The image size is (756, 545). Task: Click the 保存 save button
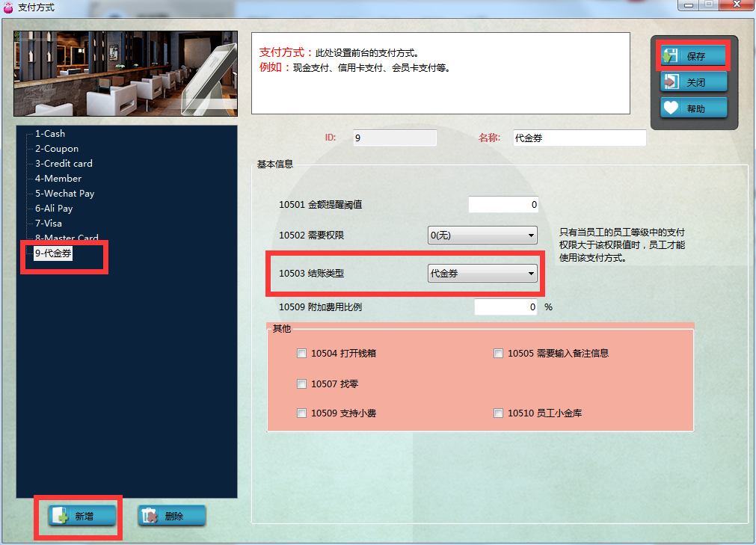pyautogui.click(x=693, y=56)
